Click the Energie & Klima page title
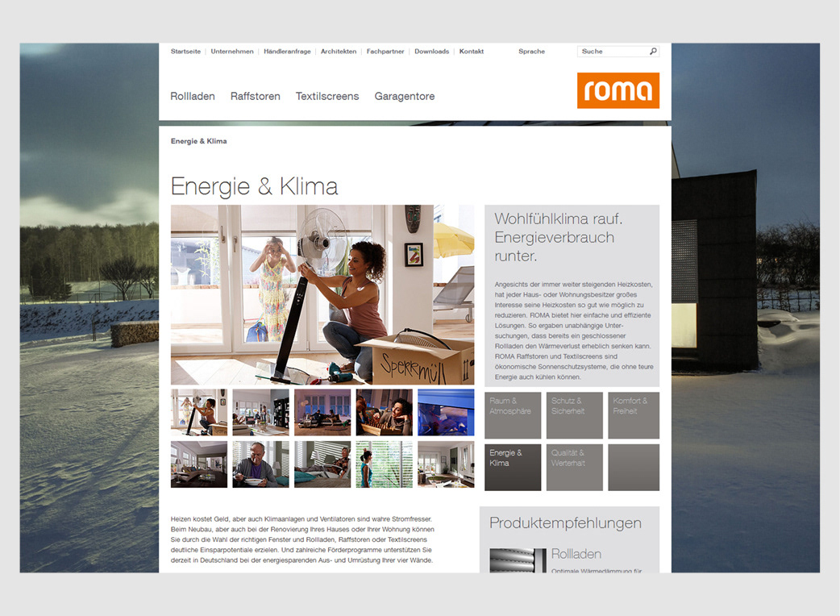This screenshot has width=840, height=616. click(255, 186)
